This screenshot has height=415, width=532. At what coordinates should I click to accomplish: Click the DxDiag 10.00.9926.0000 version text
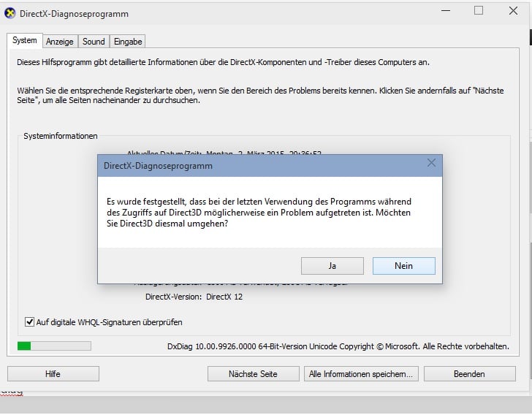pos(338,346)
